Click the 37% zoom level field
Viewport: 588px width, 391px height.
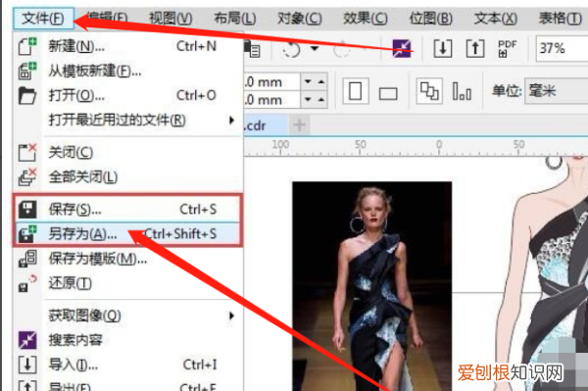coord(562,48)
